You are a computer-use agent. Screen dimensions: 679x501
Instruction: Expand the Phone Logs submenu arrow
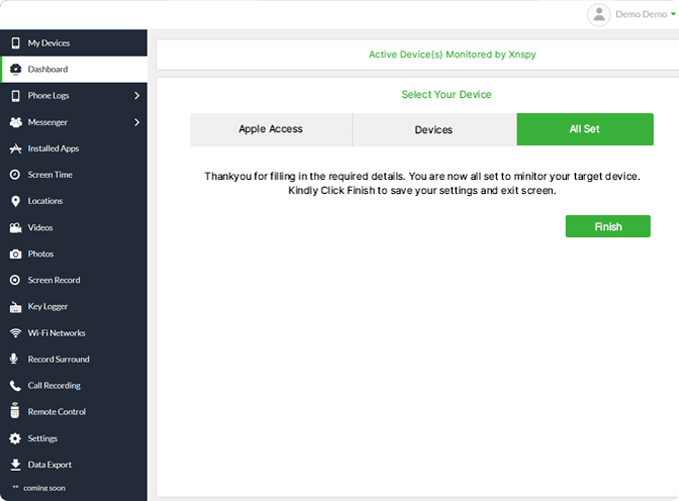(136, 96)
